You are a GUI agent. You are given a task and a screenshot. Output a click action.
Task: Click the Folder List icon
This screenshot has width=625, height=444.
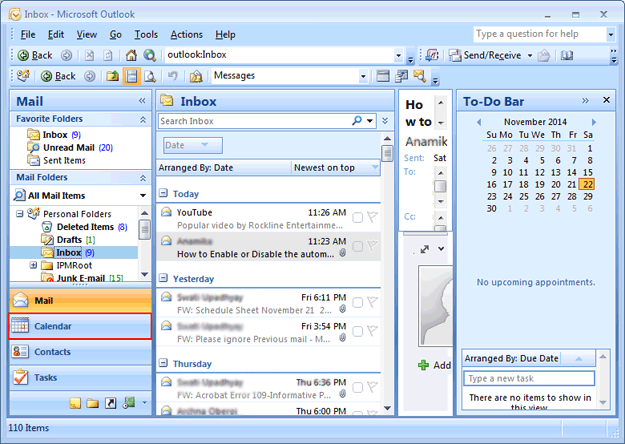point(92,403)
